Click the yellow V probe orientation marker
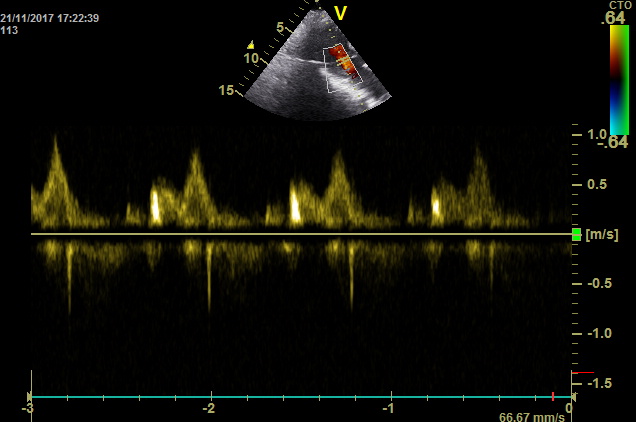 point(340,13)
